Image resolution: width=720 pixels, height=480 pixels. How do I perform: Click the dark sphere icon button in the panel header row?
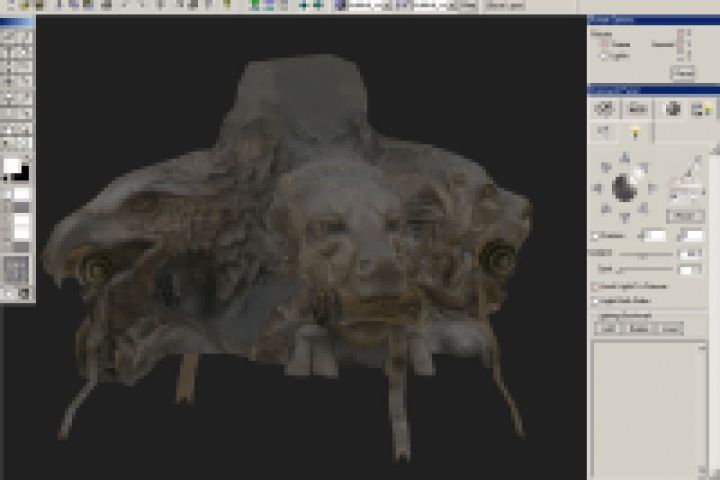pos(673,109)
